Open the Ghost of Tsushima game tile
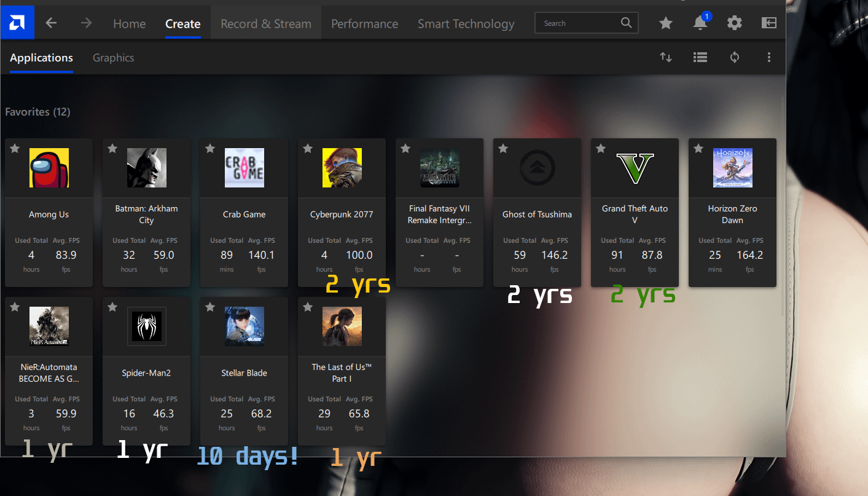 tap(537, 215)
